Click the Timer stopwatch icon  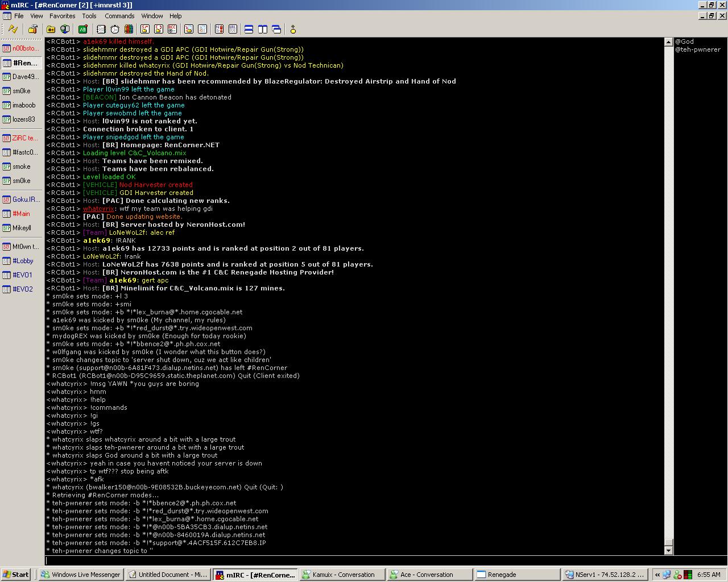pyautogui.click(x=115, y=29)
